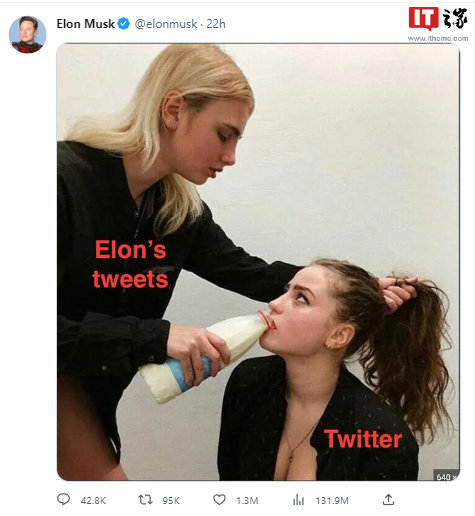Click the www.ithome.com watermark text
The width and height of the screenshot is (475, 516).
(438, 38)
